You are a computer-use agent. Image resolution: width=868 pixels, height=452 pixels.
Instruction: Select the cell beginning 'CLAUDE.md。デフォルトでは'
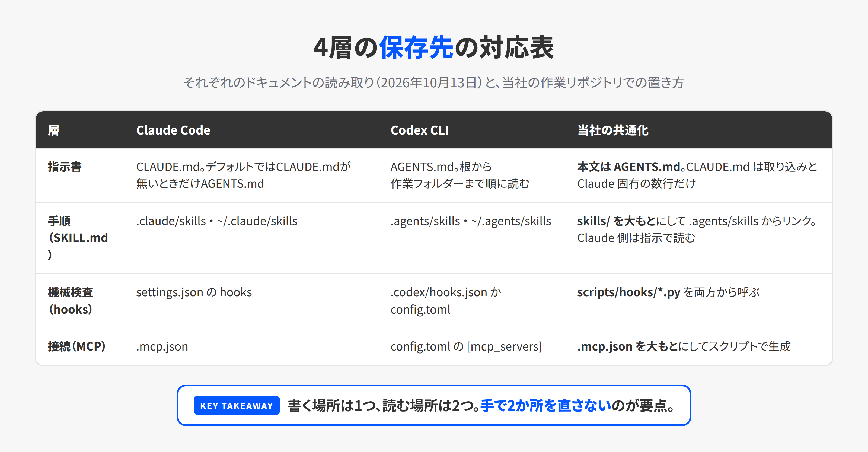(x=244, y=175)
